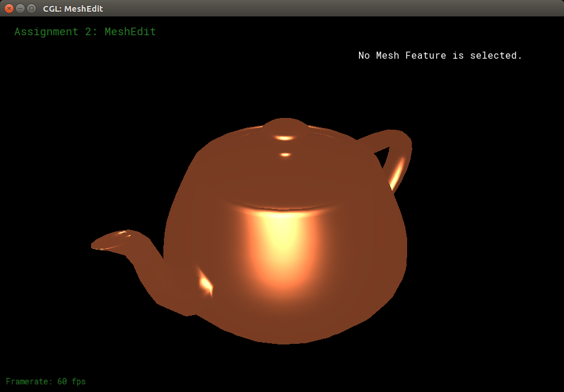
Task: Select the knob on top of the teapot lid
Action: click(x=285, y=127)
